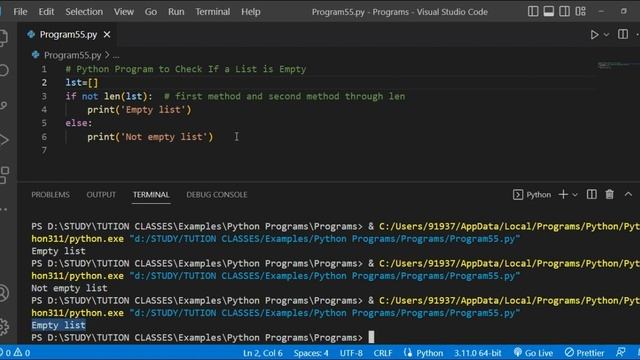Click the 'Not empty list' terminal output
Screen dimensions: 640x360
click(69, 288)
